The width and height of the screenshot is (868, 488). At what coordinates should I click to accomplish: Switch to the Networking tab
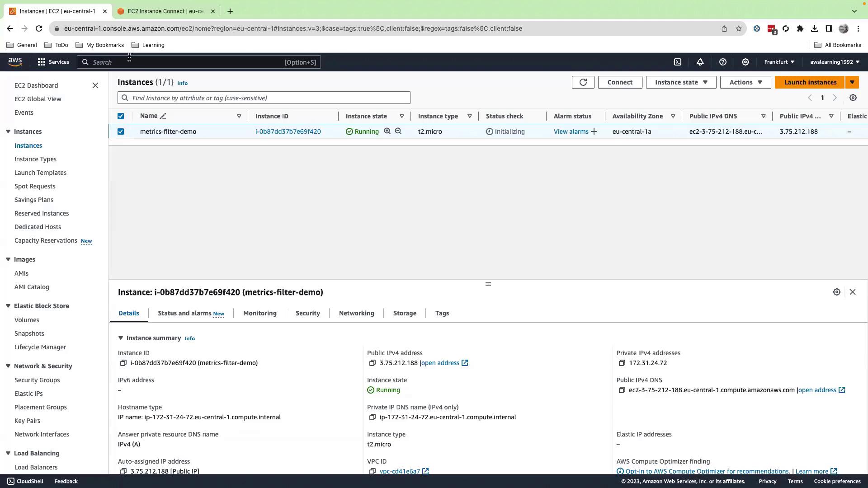pyautogui.click(x=356, y=313)
